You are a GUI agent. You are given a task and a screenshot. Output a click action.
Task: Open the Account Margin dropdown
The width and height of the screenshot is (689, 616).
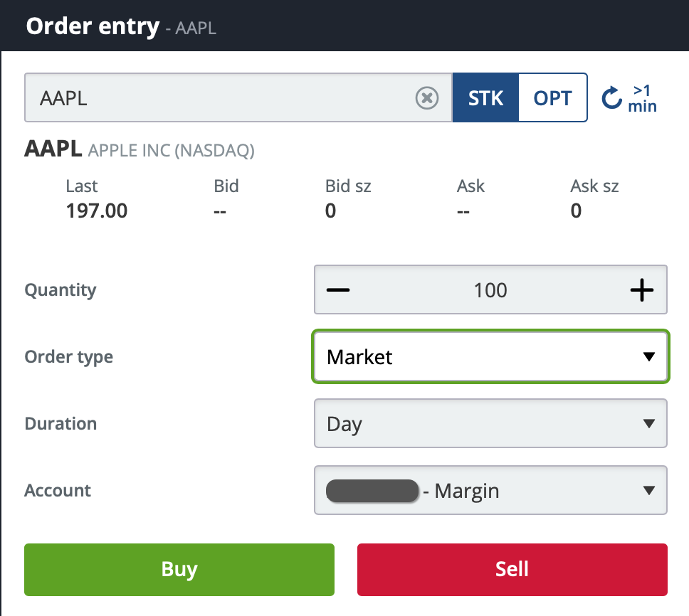[490, 490]
